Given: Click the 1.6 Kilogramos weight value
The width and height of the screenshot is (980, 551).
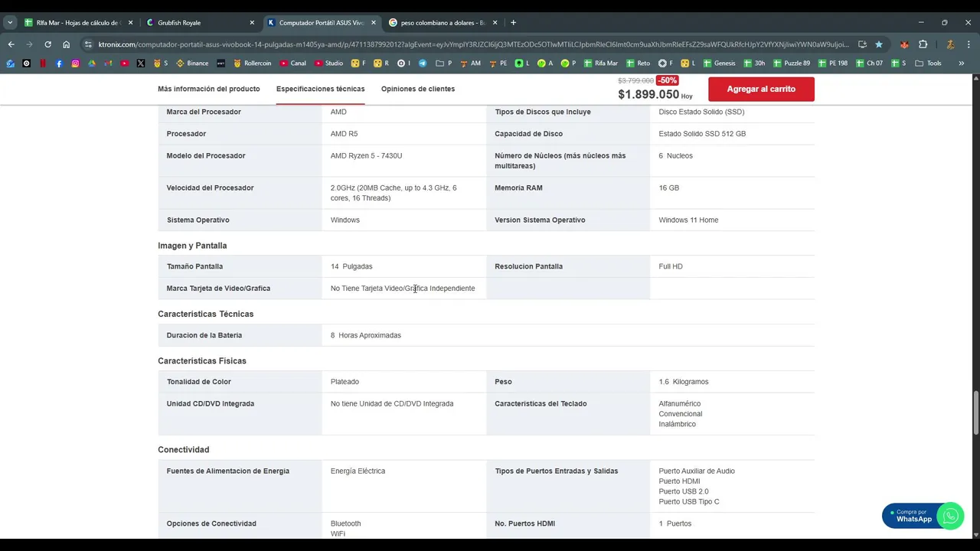Looking at the screenshot, I should tap(684, 382).
